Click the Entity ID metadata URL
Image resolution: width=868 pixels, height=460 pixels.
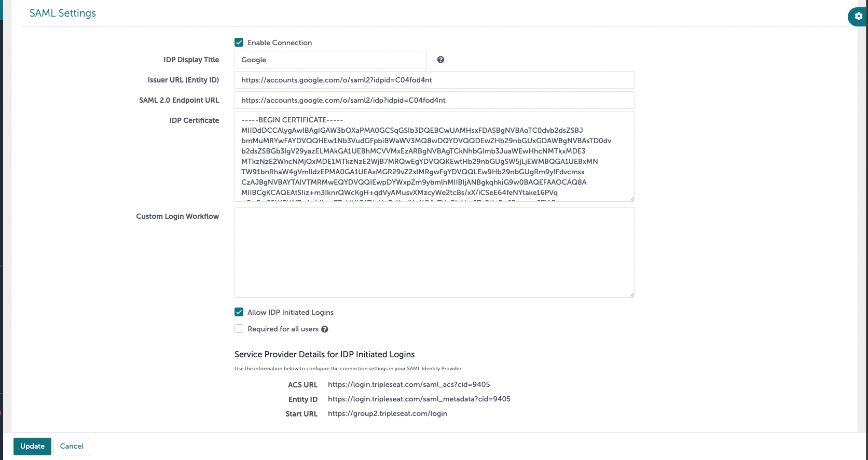click(419, 399)
